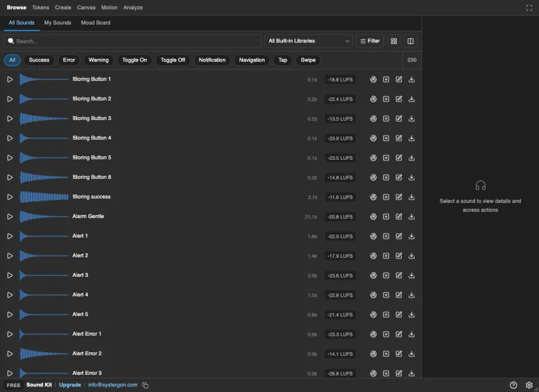Play the Alarm Gentle sound

coord(10,217)
